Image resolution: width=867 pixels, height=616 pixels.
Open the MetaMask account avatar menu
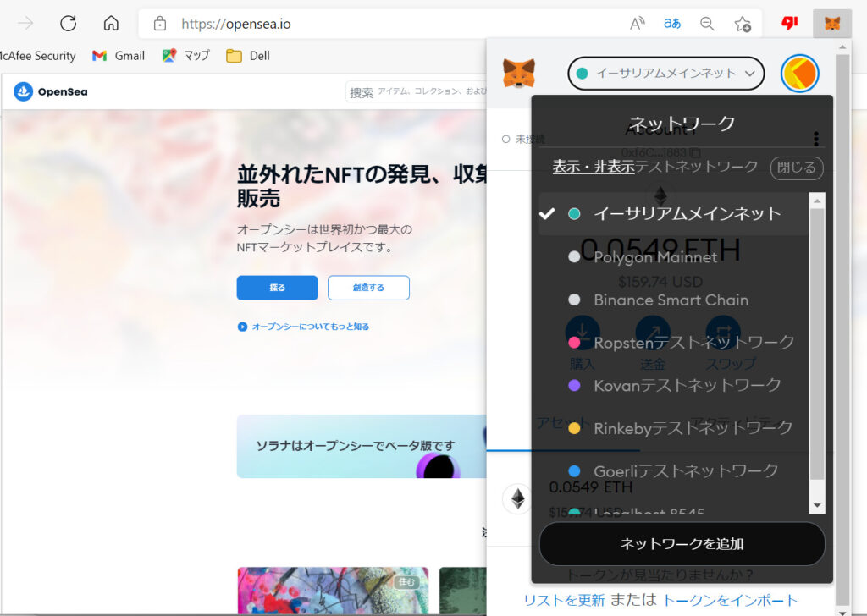799,73
